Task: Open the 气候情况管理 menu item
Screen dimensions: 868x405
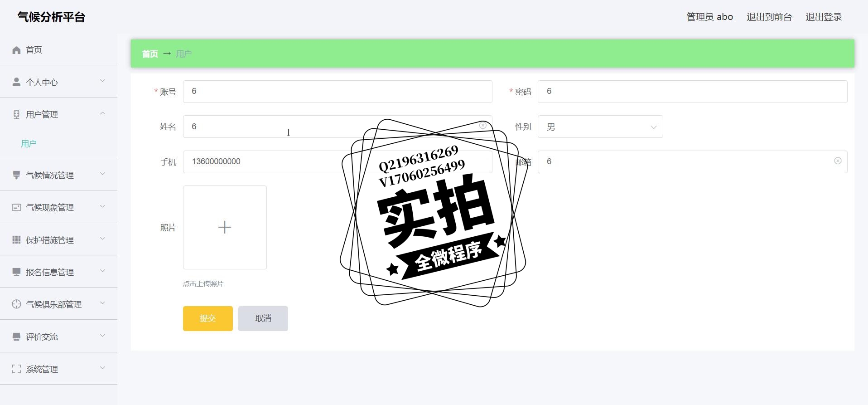Action: (x=58, y=175)
